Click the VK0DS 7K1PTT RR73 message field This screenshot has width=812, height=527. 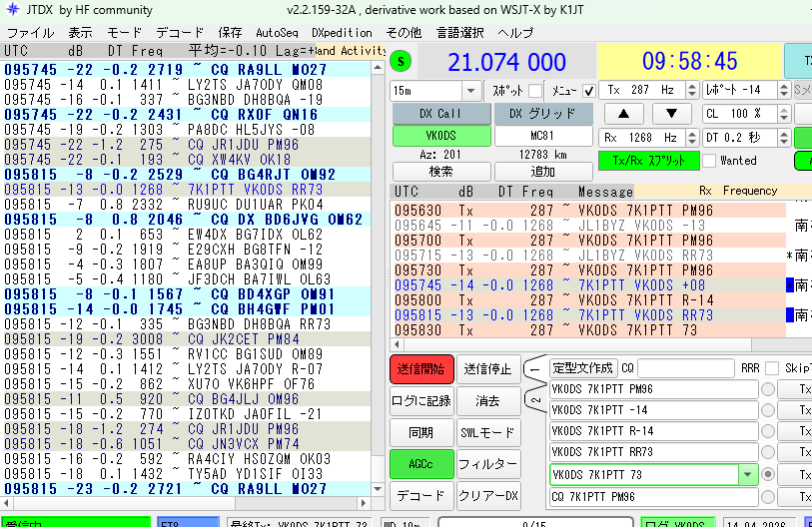click(x=653, y=452)
